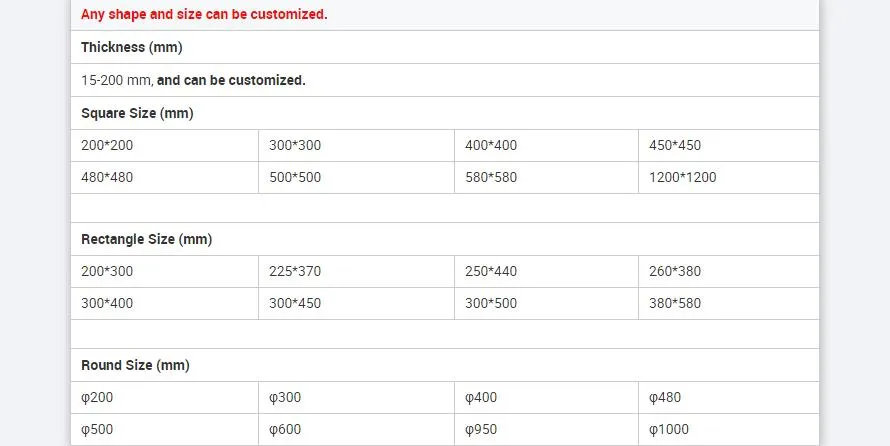Select the Thickness (mm) header row
Image resolution: width=890 pixels, height=446 pixels.
pos(131,47)
